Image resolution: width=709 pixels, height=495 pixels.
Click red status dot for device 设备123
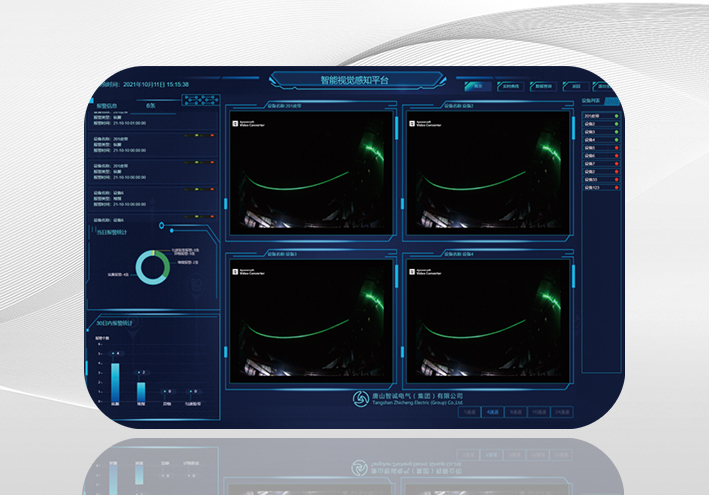tap(617, 187)
